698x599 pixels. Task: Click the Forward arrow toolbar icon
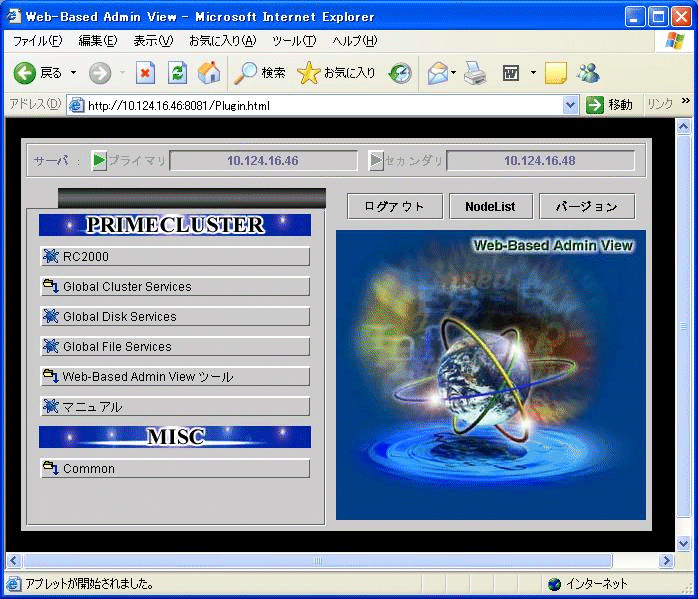[100, 73]
